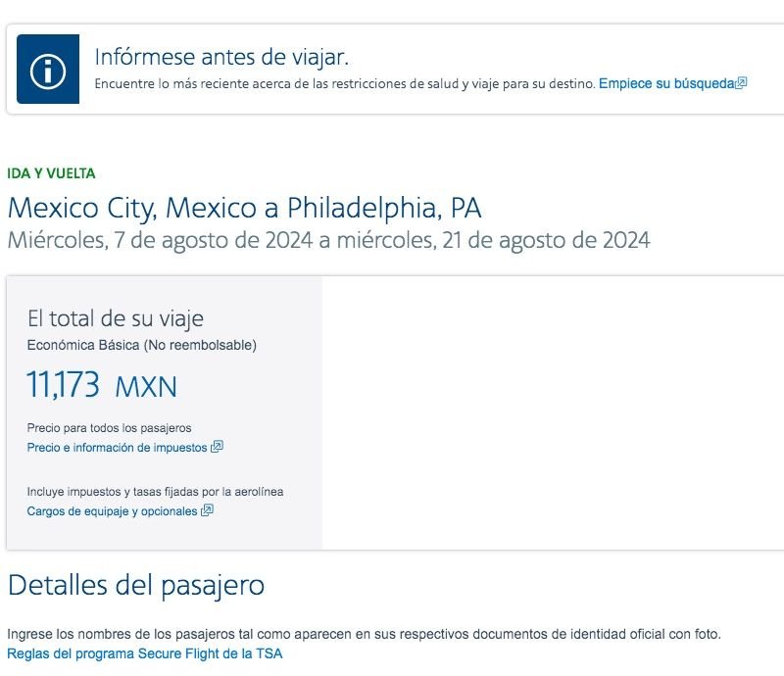Click the green 'IDA Y VUELTA' label
784x676 pixels.
[51, 173]
